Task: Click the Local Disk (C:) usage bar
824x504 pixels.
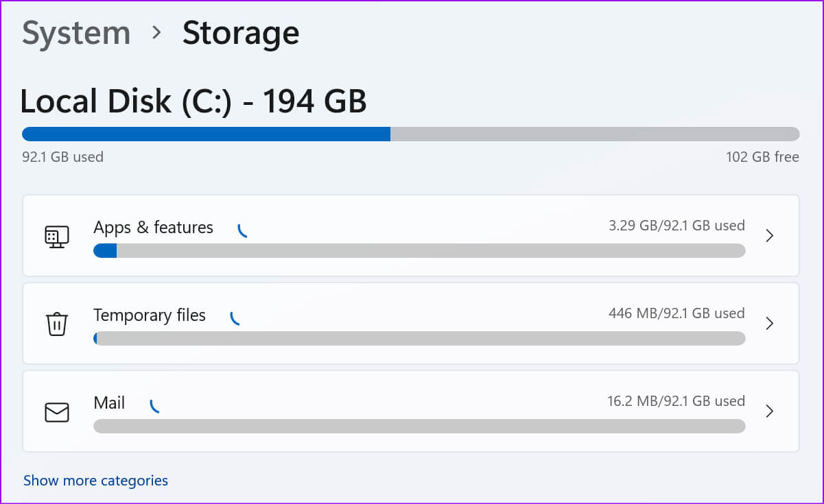Action: (x=410, y=134)
